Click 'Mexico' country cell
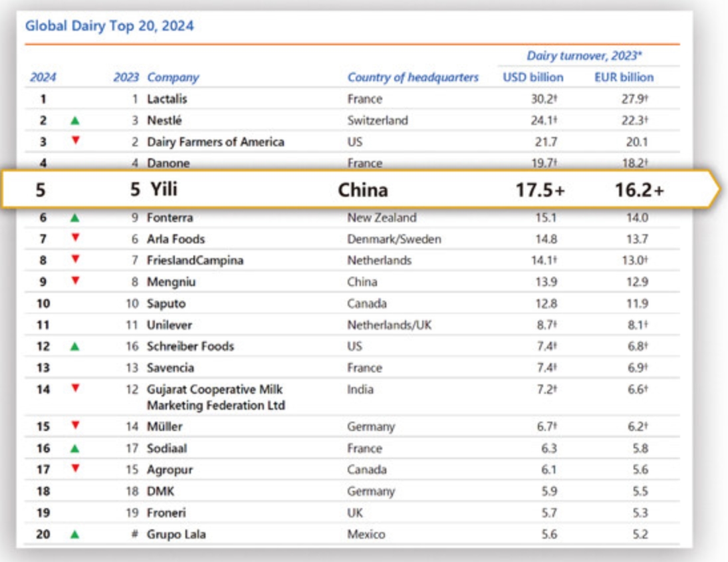This screenshot has width=728, height=562. [x=366, y=534]
